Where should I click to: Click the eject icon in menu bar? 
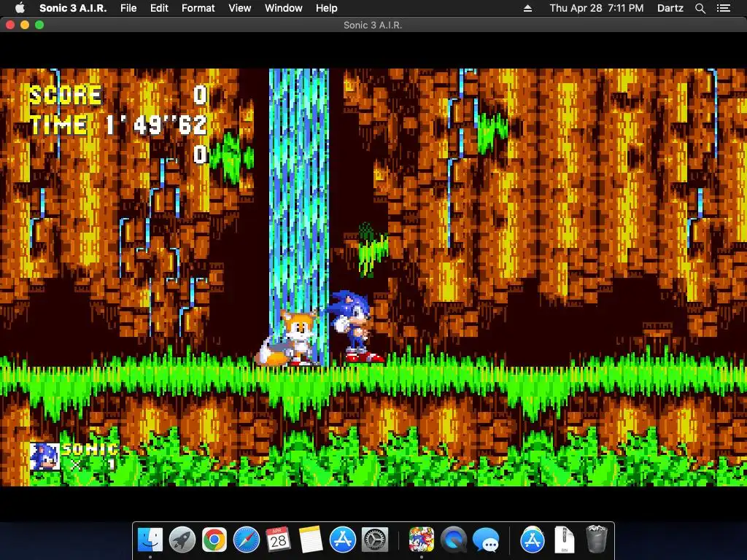click(x=527, y=8)
